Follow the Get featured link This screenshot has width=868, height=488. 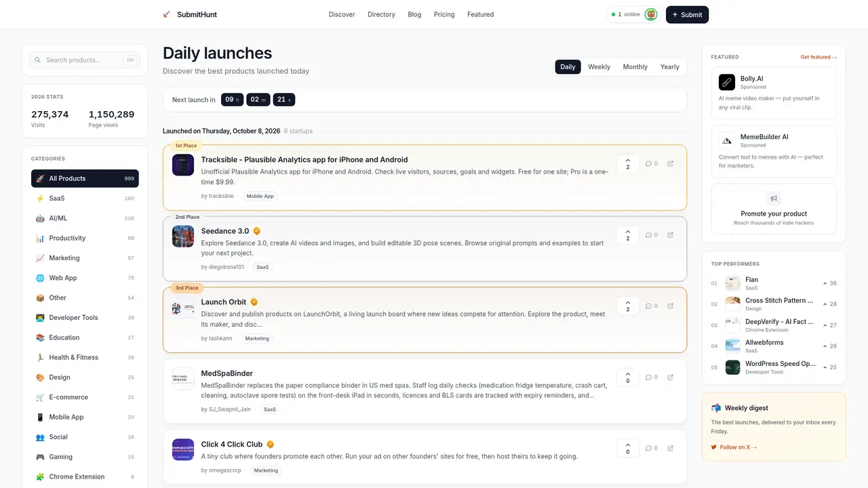(818, 57)
